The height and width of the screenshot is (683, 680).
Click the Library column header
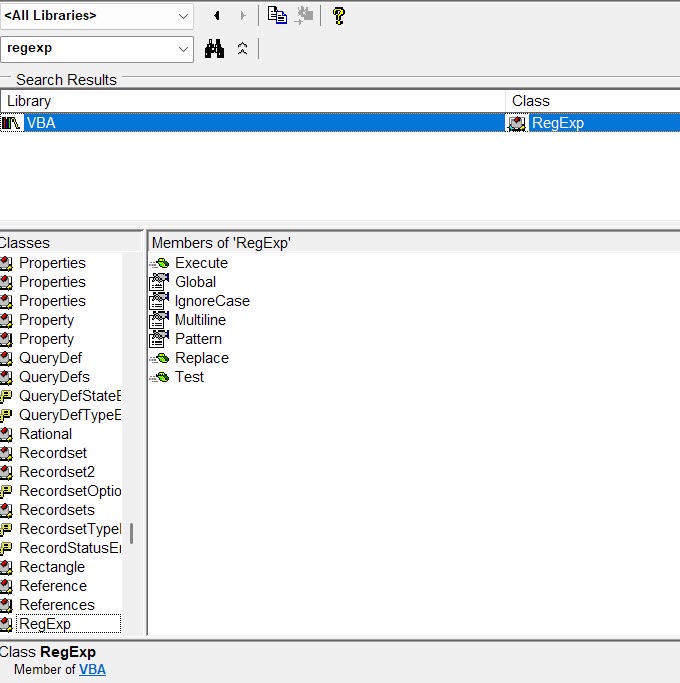pos(253,101)
